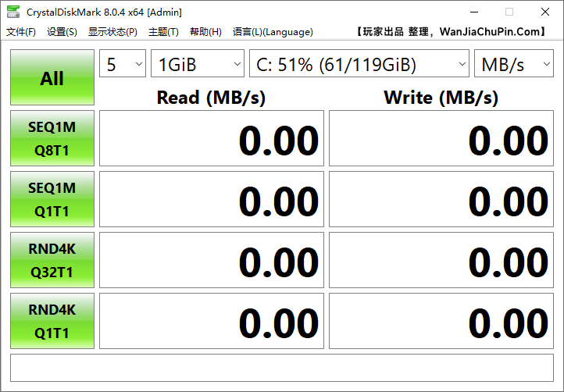Start the SEQ1M Q8T1 test
Viewport: 564px width, 392px height.
(52, 138)
